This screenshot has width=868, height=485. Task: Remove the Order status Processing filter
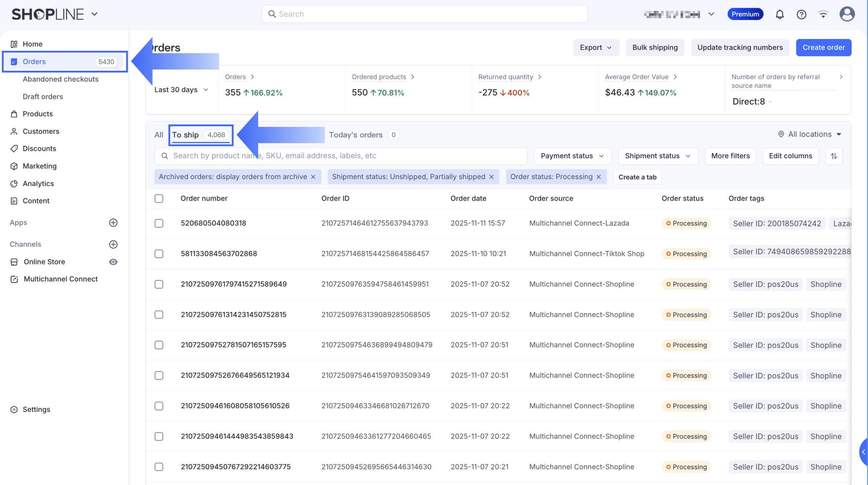tap(599, 177)
